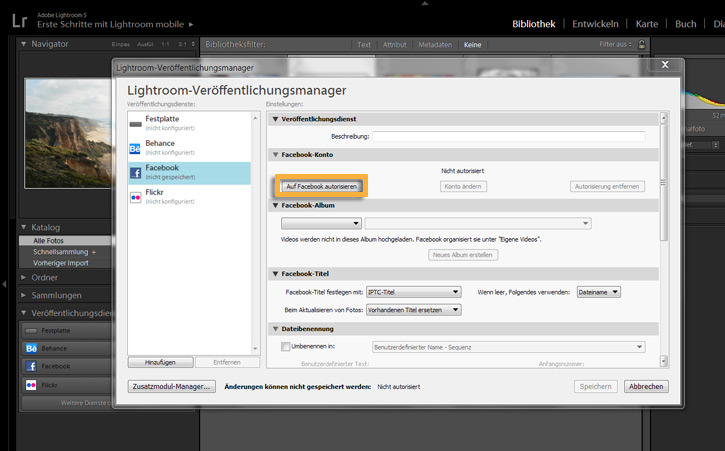This screenshot has width=725, height=451.
Task: Select Vorheriger Import in Katalog
Action: pos(61,263)
